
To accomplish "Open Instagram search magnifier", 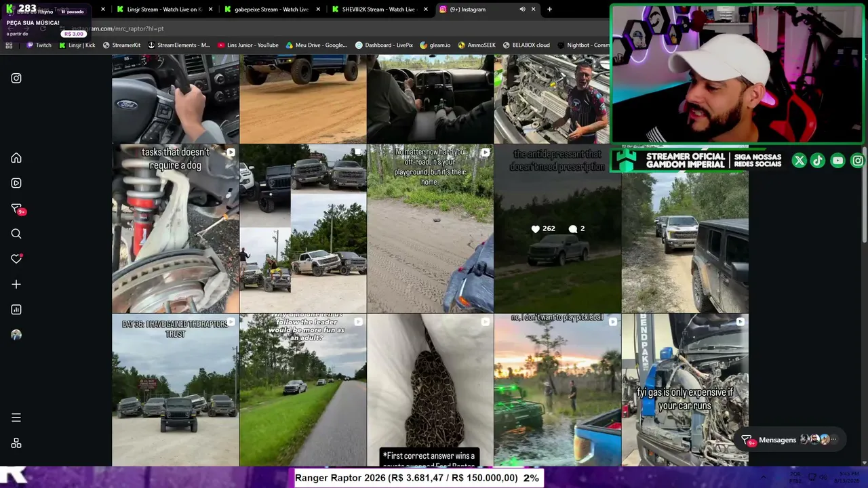I will [x=16, y=234].
